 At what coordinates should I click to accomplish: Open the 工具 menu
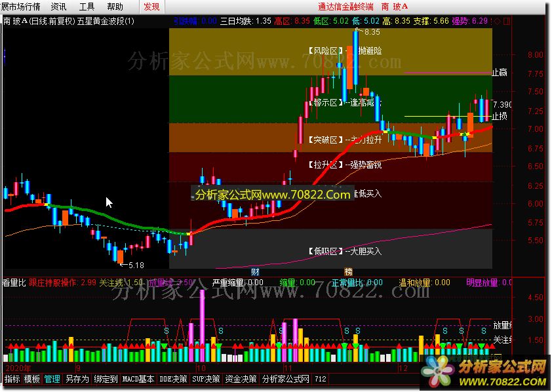pyautogui.click(x=87, y=7)
